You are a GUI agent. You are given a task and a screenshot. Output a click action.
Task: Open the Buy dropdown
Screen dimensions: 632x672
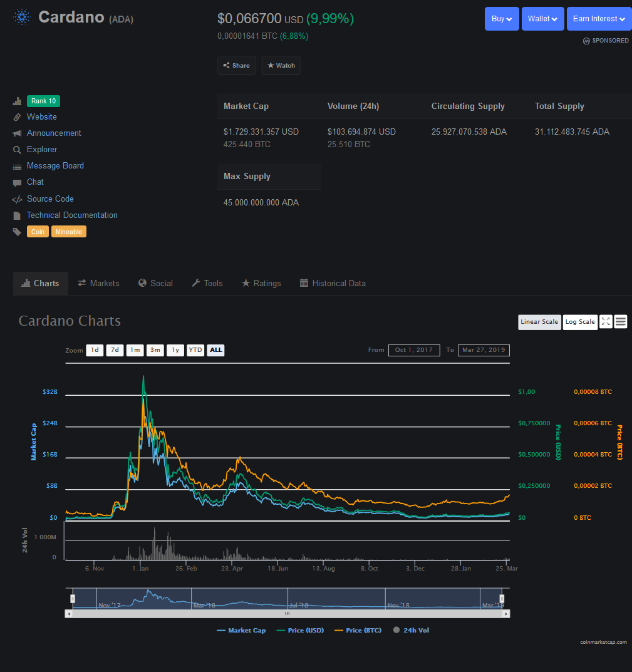502,19
